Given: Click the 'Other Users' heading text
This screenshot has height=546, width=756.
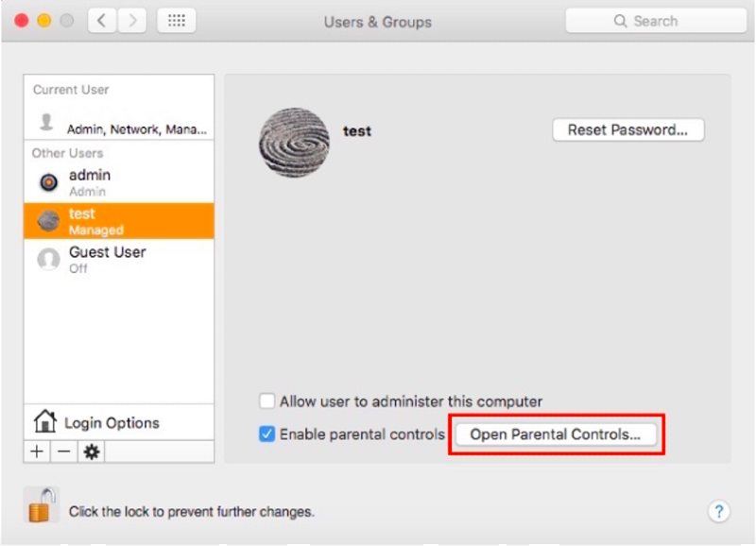Looking at the screenshot, I should (x=67, y=153).
